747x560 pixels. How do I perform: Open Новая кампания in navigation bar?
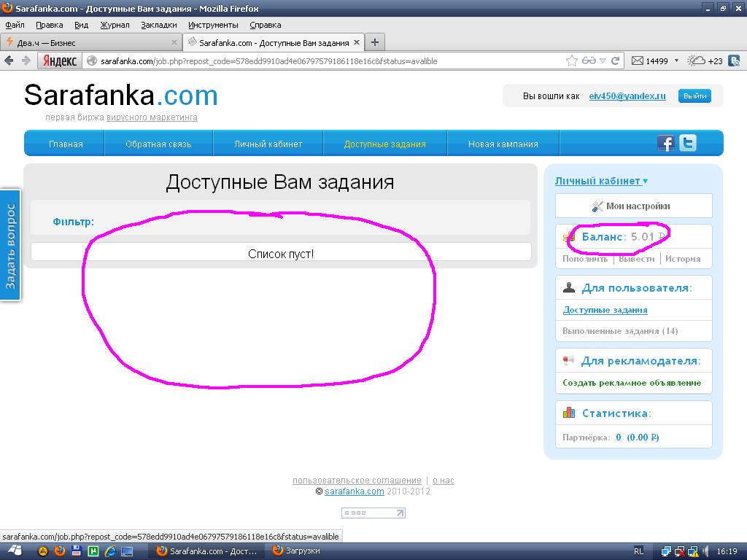tap(503, 144)
